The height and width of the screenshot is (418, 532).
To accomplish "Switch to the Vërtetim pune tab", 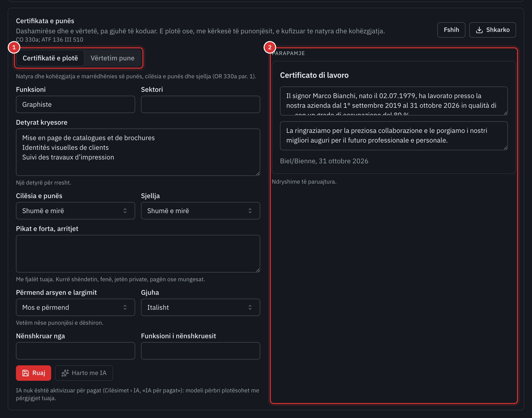I will [x=112, y=58].
